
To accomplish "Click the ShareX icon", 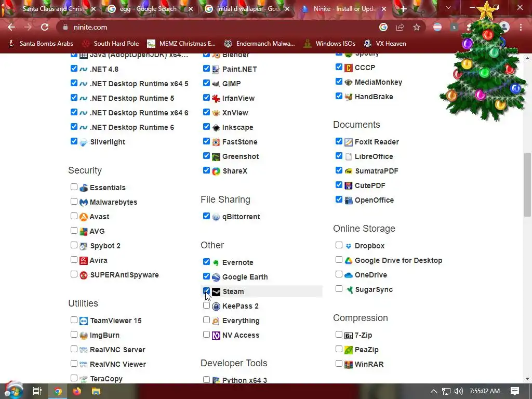I will [216, 171].
